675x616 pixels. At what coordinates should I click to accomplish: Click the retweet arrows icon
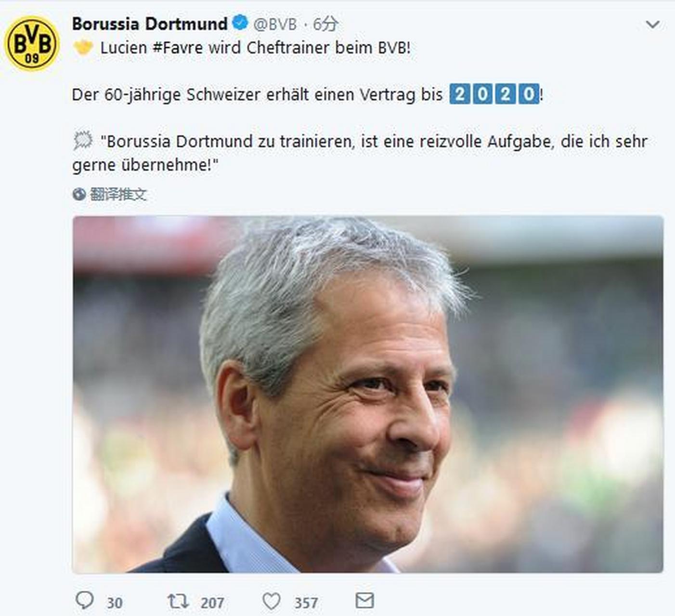coord(178,601)
